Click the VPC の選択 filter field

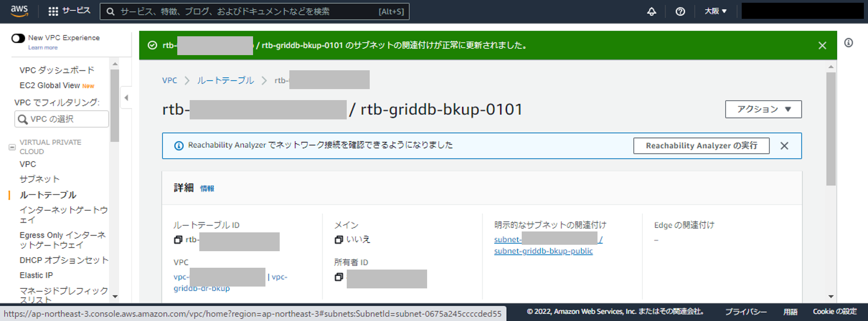click(x=62, y=119)
